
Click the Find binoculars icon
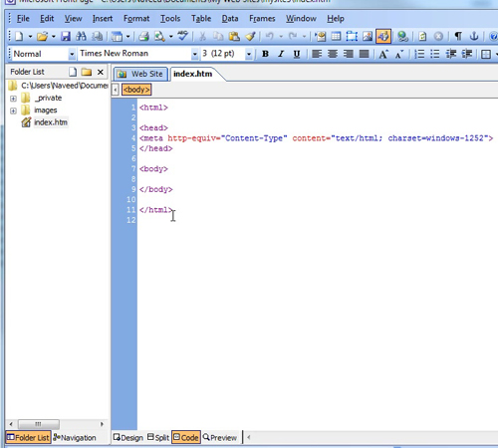point(81,36)
